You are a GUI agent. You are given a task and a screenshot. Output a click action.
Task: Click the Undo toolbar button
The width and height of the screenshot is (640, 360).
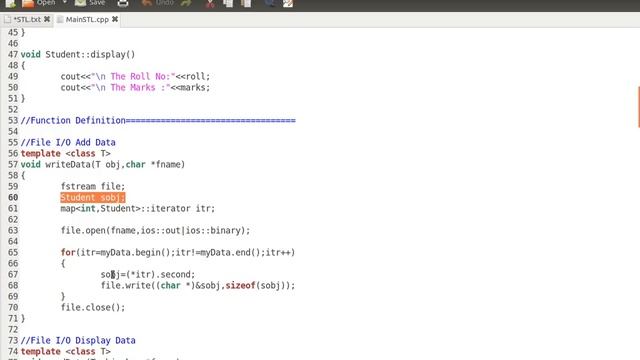click(158, 3)
